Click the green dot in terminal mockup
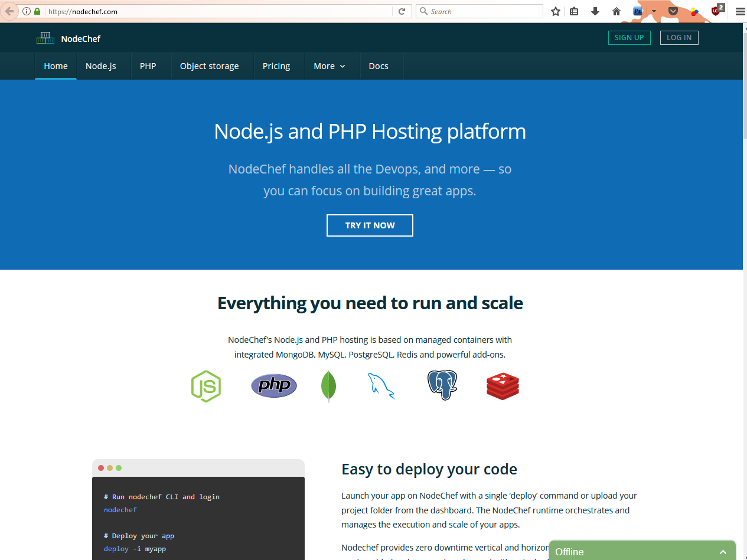747x560 pixels. [119, 468]
